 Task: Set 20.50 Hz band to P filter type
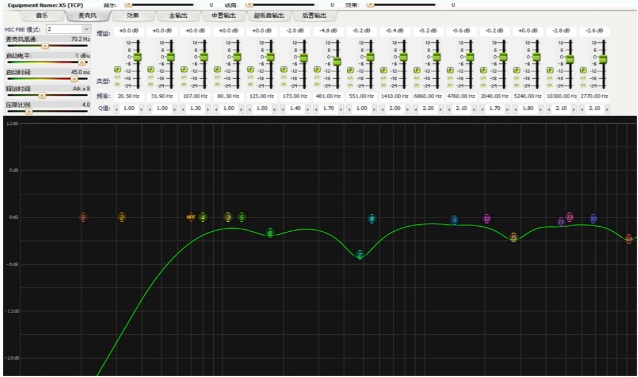(x=118, y=70)
